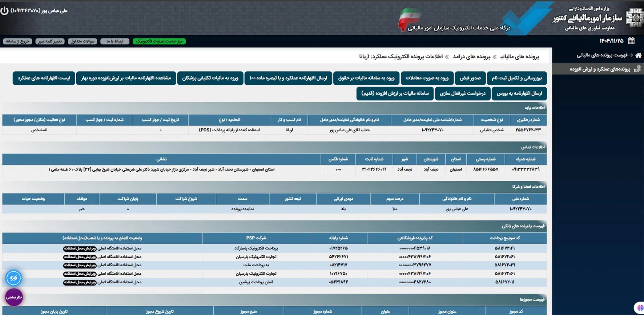The image size is (644, 315).
Task: Click the tax organization logo in the header
Action: pyautogui.click(x=634, y=17)
